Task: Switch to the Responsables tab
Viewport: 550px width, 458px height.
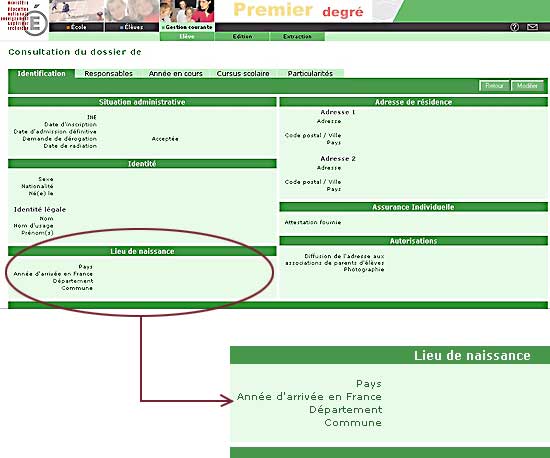Action: click(x=108, y=74)
